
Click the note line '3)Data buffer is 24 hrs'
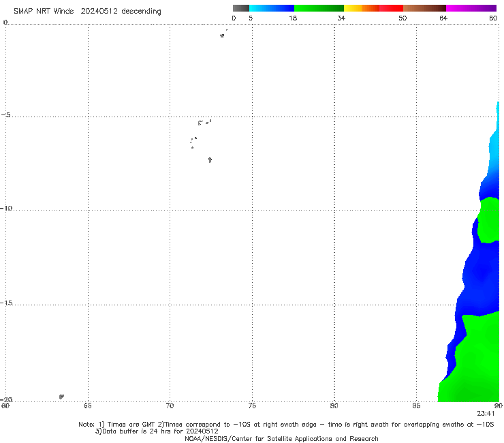[x=157, y=431]
